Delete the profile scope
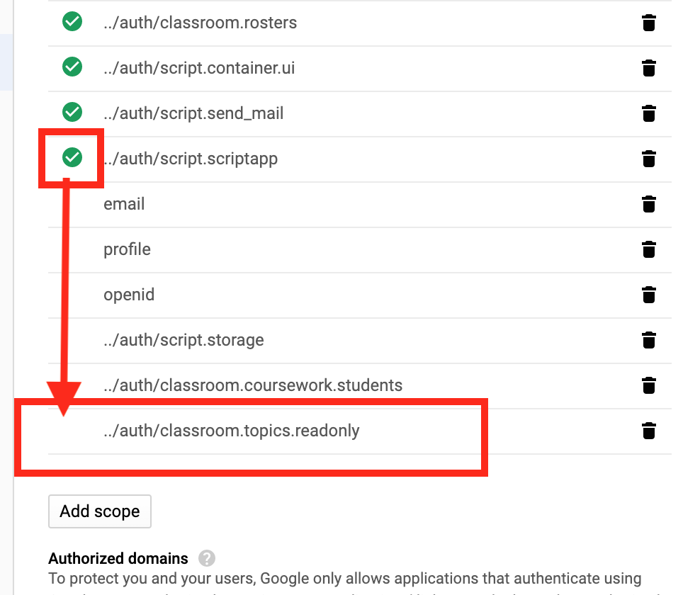 tap(648, 249)
